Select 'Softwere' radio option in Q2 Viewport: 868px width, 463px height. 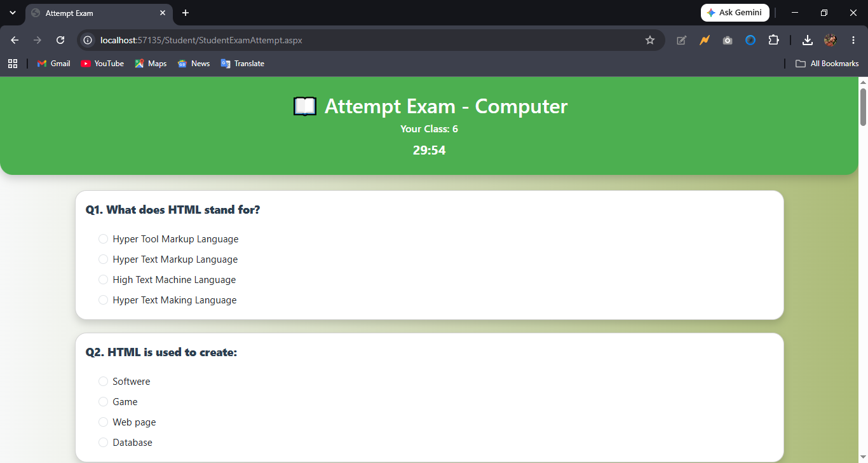click(103, 382)
